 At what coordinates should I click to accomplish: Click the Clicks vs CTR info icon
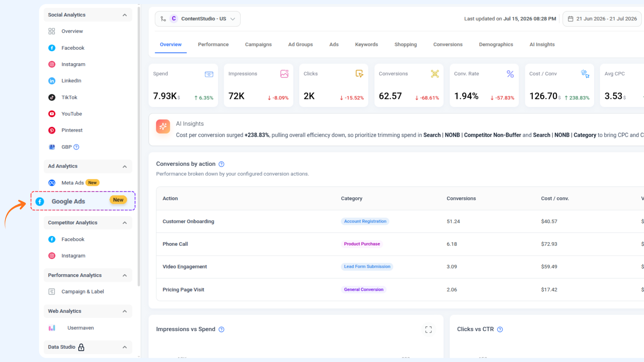[x=500, y=329]
